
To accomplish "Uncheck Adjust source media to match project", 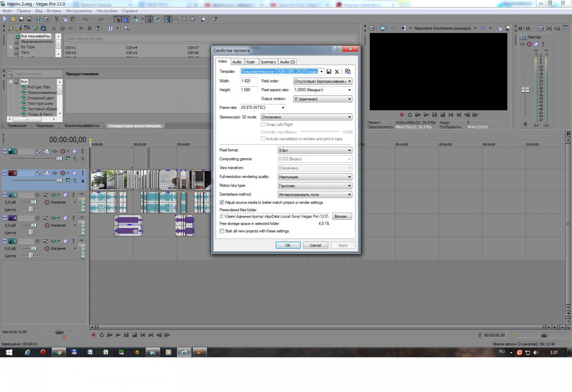I will tap(222, 203).
